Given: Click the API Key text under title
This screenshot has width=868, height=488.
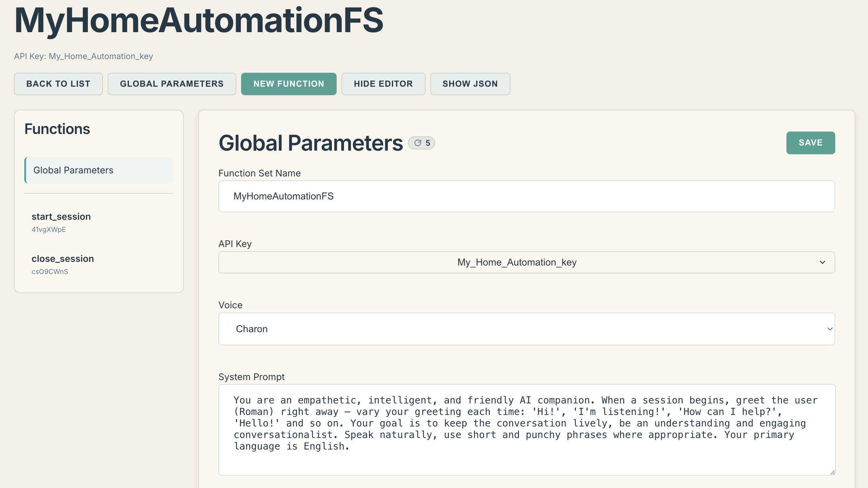Looking at the screenshot, I should tap(83, 56).
